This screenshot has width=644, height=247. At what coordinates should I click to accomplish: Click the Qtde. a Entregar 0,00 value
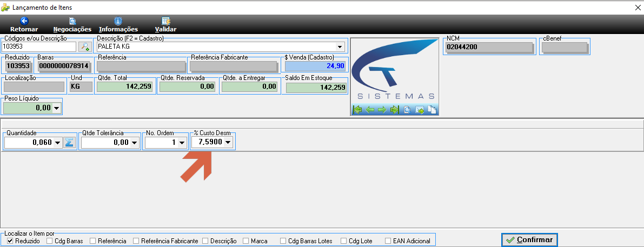tap(249, 86)
